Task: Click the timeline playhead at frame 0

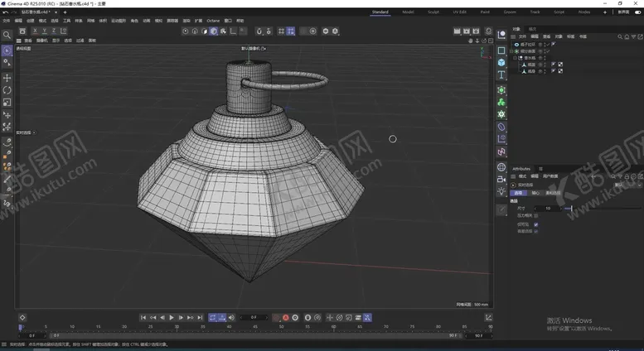Action: click(20, 327)
